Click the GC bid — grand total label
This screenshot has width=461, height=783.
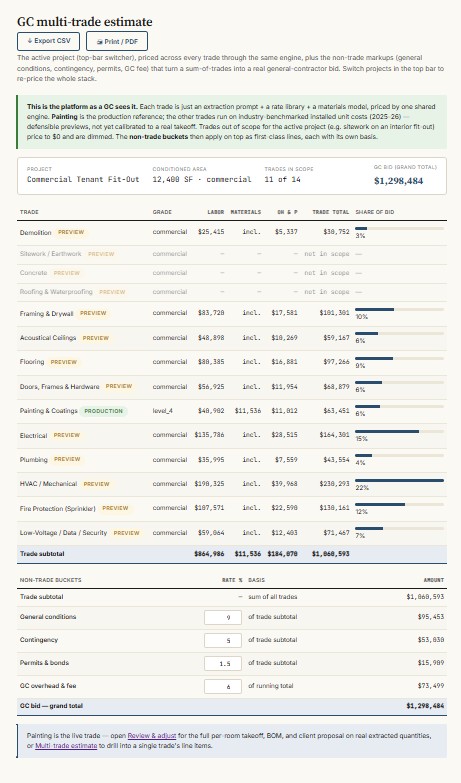51,706
